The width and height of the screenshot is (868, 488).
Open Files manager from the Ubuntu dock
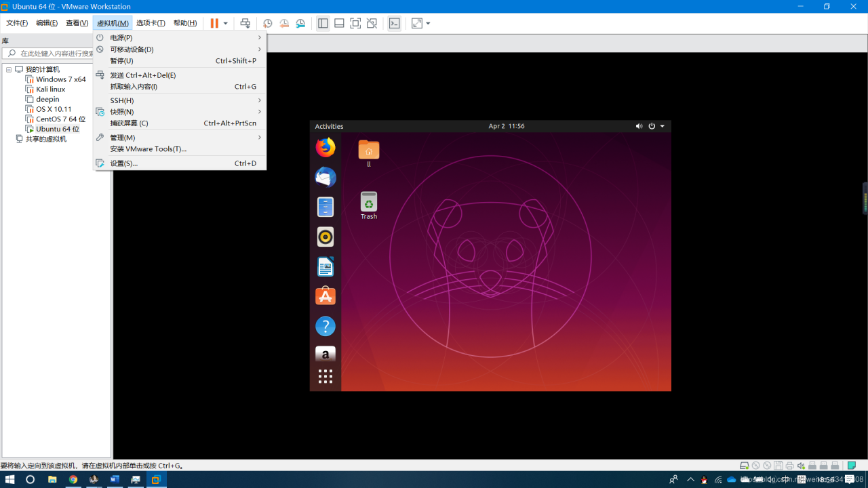click(325, 207)
